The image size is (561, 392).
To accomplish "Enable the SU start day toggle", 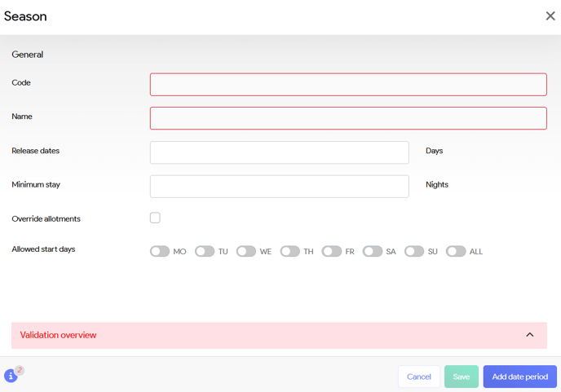I will tap(414, 252).
